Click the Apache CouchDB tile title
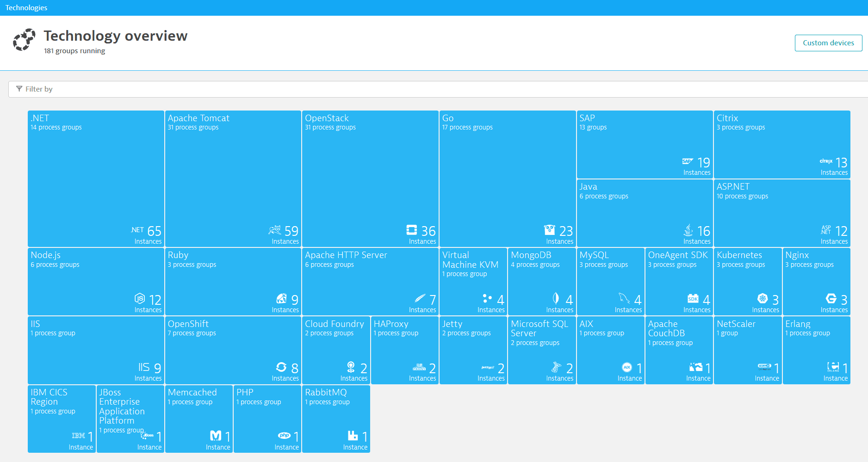 coord(666,328)
